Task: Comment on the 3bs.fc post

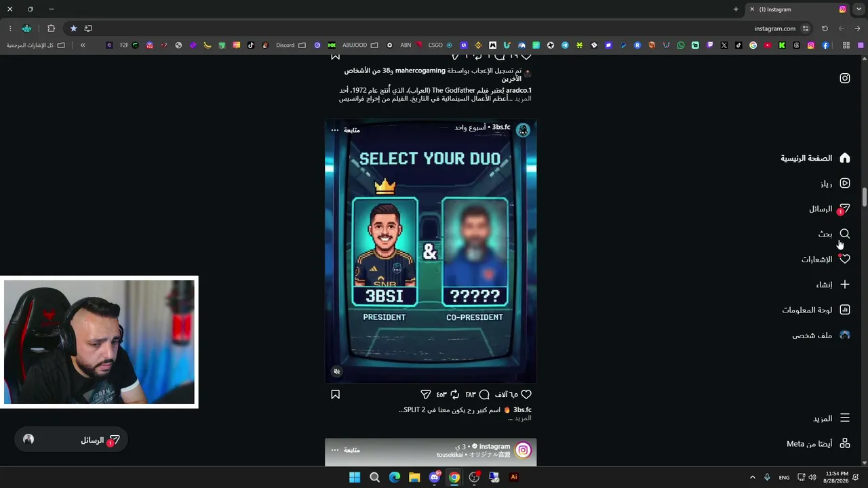Action: 484,394
